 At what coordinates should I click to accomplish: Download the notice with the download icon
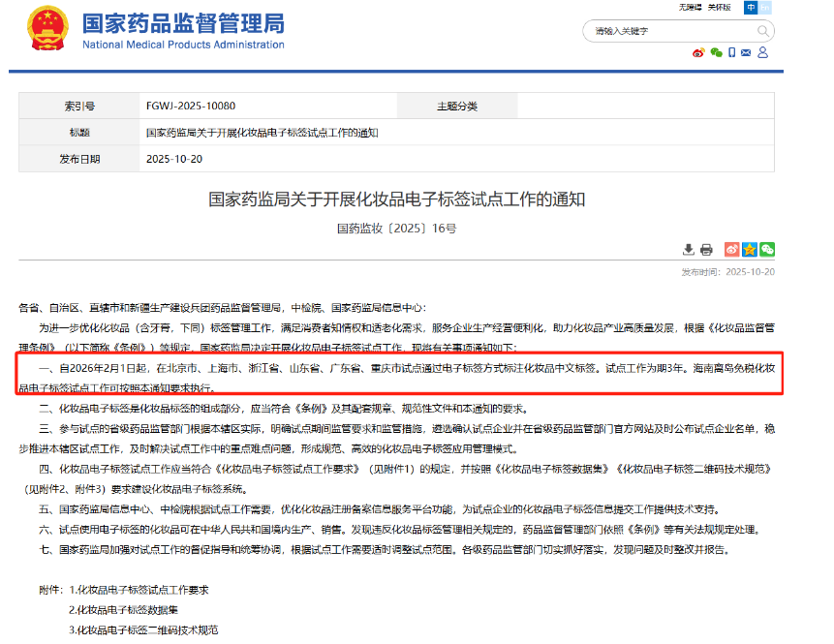click(688, 250)
